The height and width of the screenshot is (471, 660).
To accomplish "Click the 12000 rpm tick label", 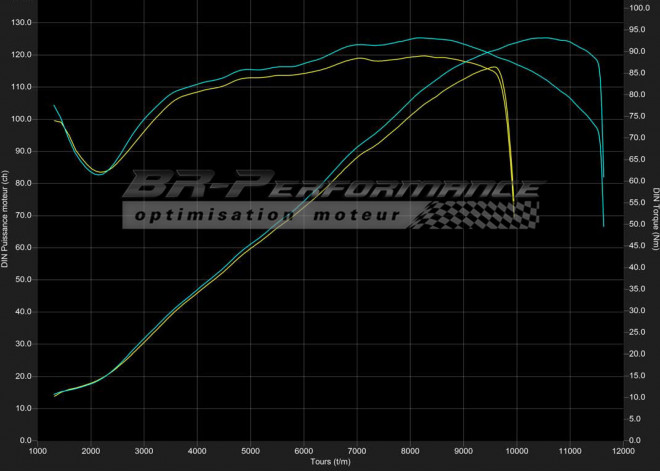I will pyautogui.click(x=623, y=450).
